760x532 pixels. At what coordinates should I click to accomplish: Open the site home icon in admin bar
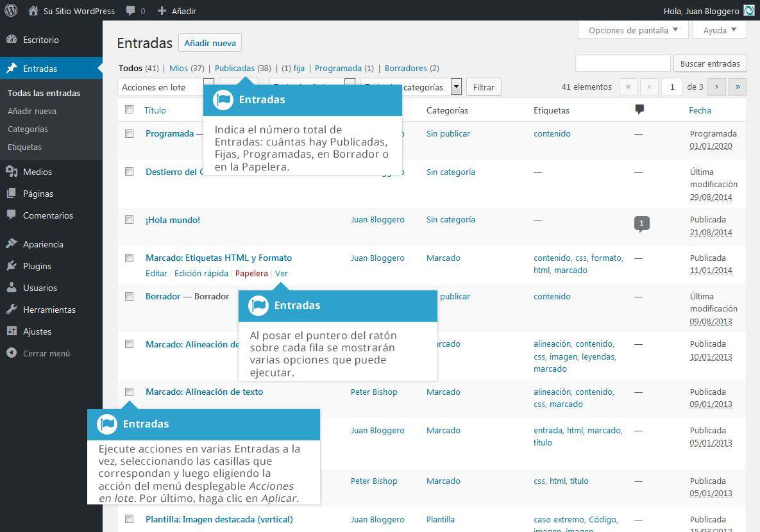coord(33,11)
